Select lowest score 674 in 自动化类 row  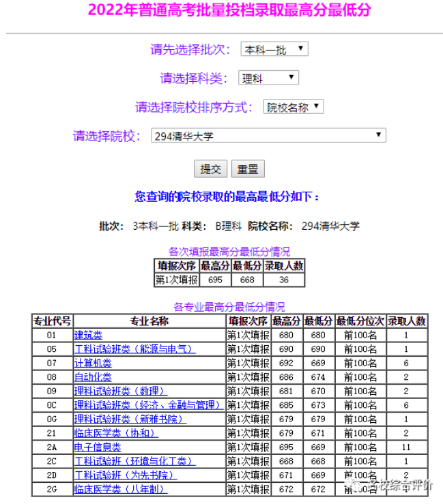318,377
